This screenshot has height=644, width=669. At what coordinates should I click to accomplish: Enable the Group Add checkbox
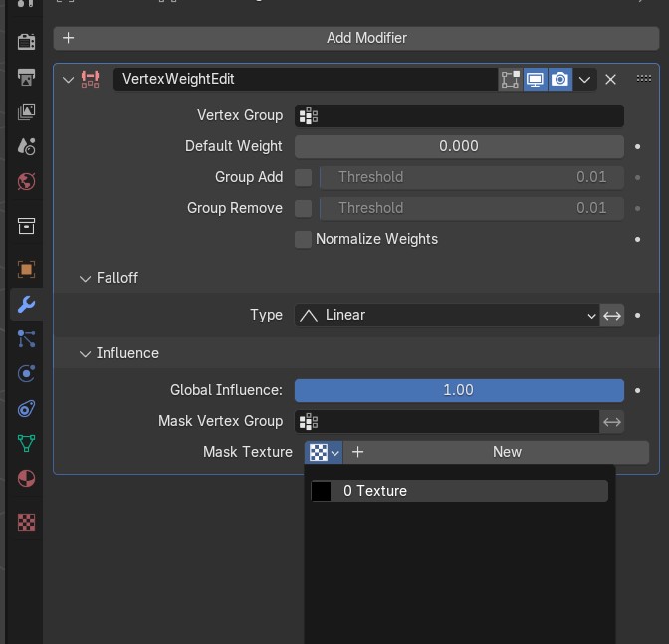point(304,178)
